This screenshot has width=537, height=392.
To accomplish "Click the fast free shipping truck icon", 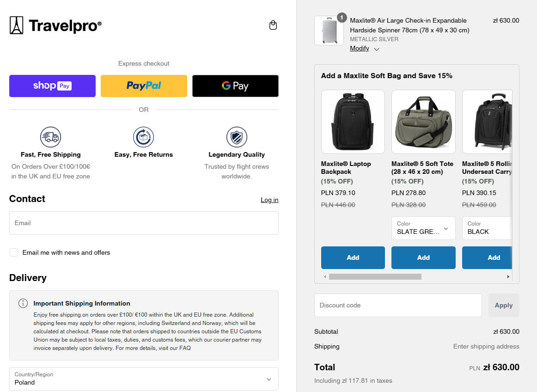I will click(x=51, y=137).
